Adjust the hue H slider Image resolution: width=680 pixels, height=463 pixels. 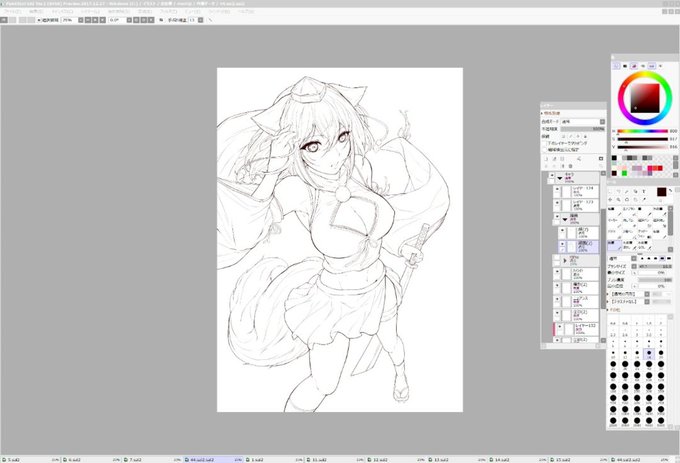point(643,131)
